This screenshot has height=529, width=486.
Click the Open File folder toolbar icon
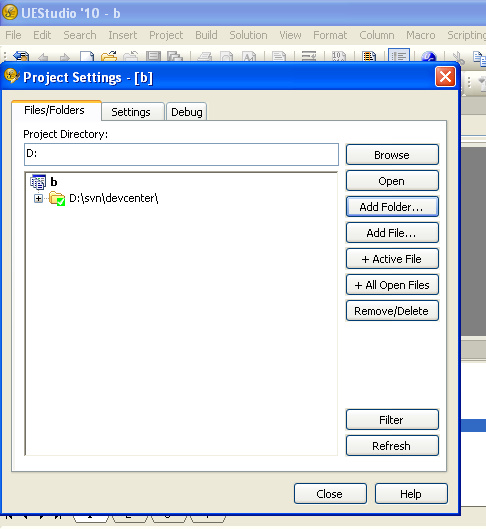pyautogui.click(x=109, y=56)
